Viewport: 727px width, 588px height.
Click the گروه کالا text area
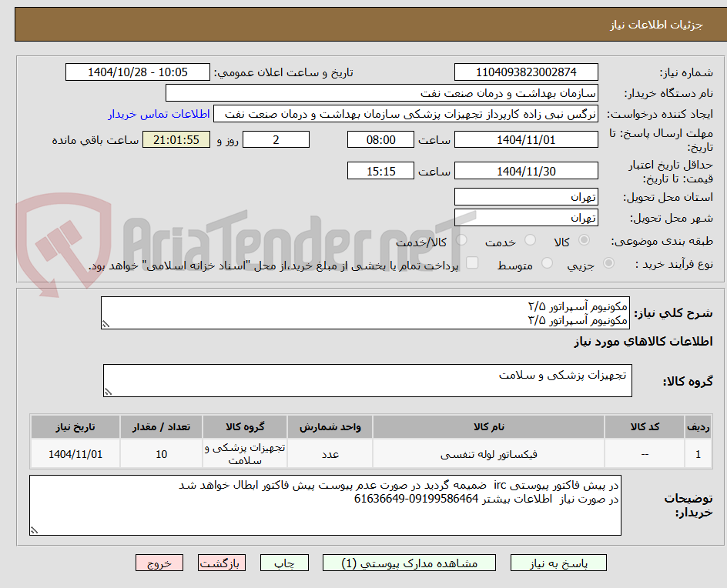(x=367, y=380)
